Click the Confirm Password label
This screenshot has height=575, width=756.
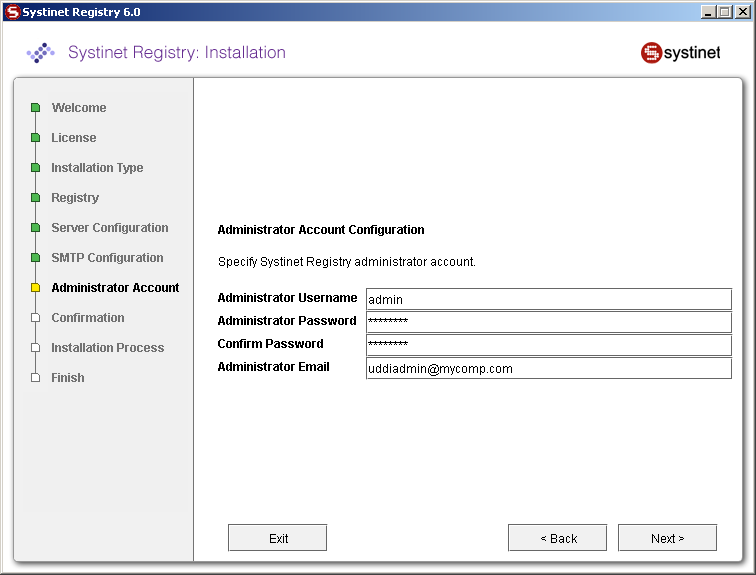pyautogui.click(x=270, y=344)
